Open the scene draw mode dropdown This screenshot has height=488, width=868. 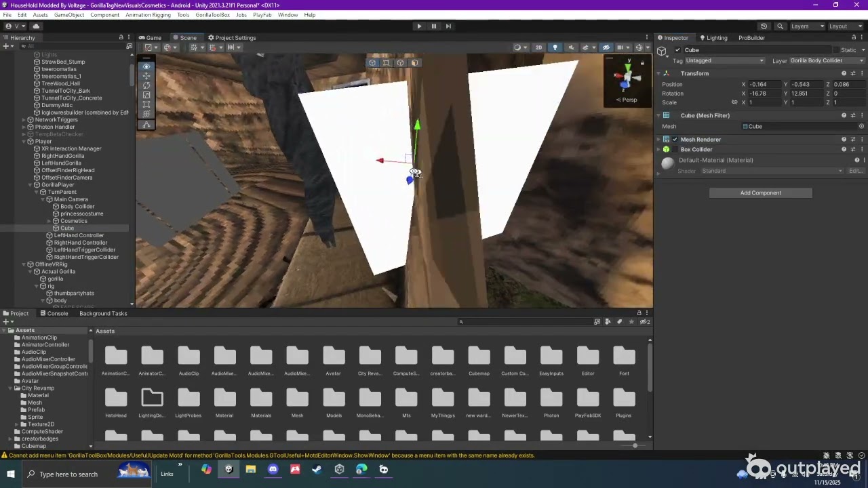(519, 47)
